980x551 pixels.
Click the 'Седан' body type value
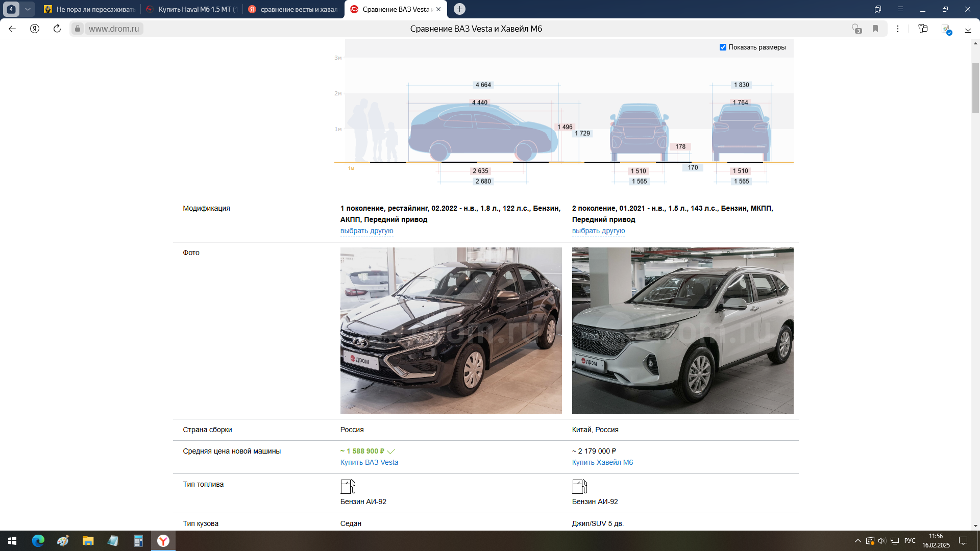[351, 523]
